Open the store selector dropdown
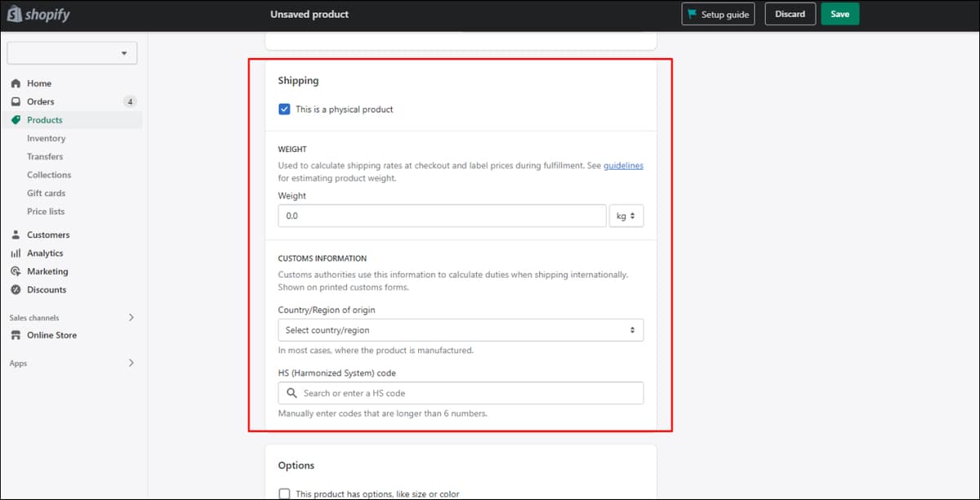Screen dimensions: 980x500 pyautogui.click(x=72, y=53)
